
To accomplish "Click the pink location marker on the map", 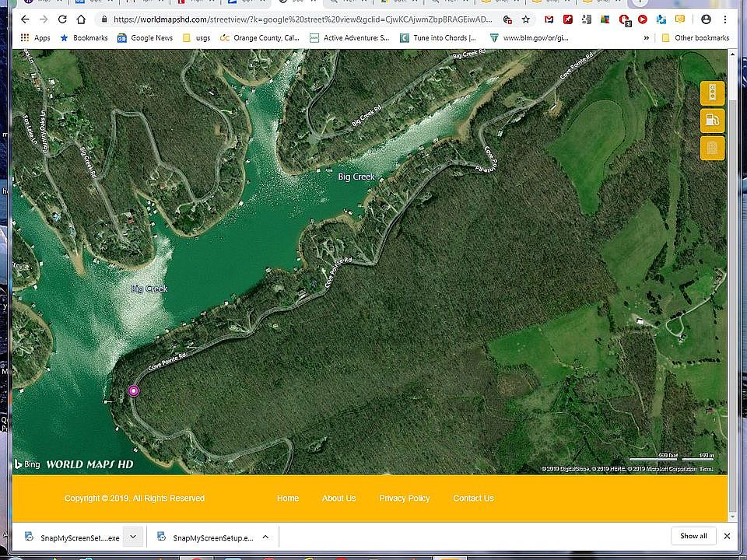I will pyautogui.click(x=134, y=390).
